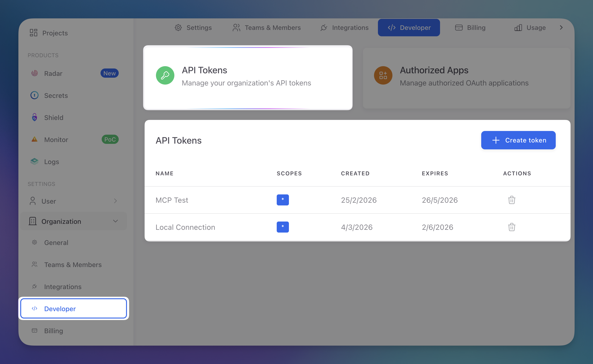Open the Logs product icon
The height and width of the screenshot is (364, 593).
(x=35, y=162)
